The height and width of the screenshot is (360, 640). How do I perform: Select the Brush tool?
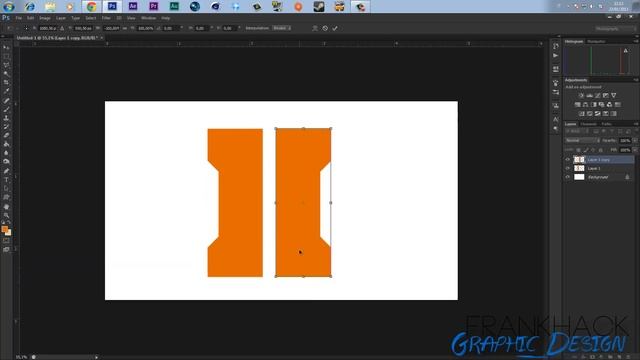[6, 109]
